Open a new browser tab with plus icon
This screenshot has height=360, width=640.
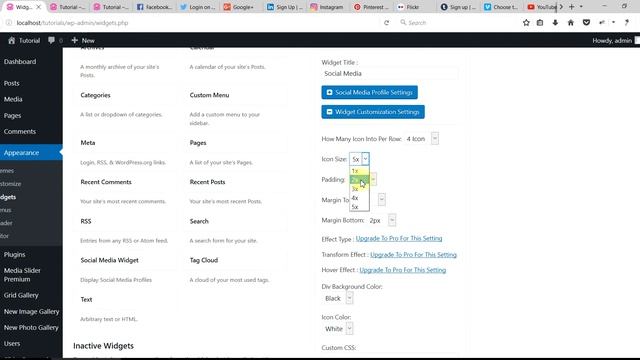tap(571, 7)
